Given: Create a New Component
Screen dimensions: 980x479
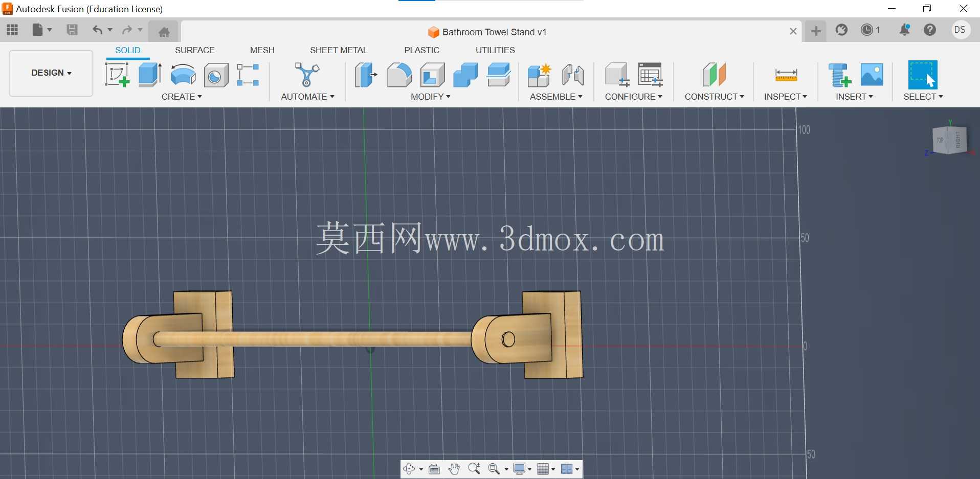Looking at the screenshot, I should tap(539, 75).
